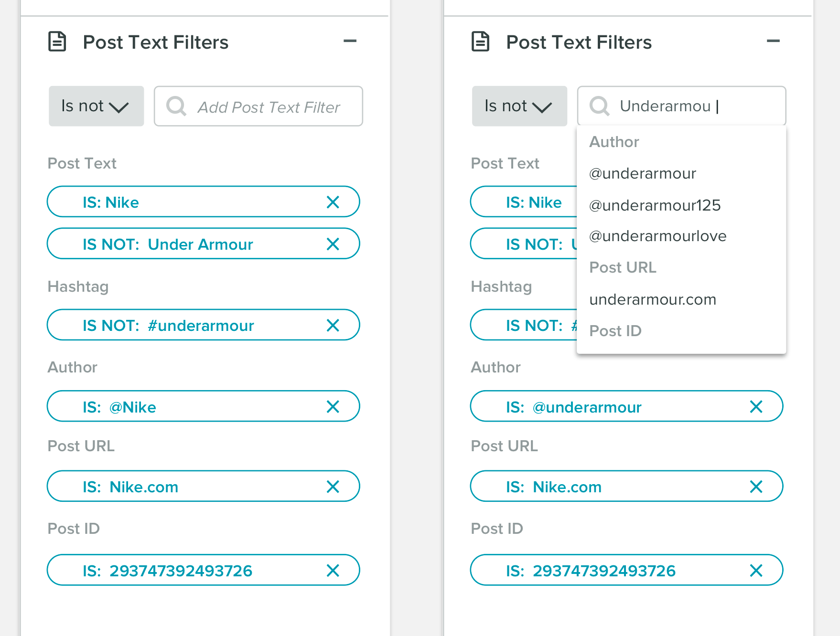Image resolution: width=840 pixels, height=636 pixels.
Task: Remove the IS: @underarmour author filter on the right
Action: (x=756, y=407)
